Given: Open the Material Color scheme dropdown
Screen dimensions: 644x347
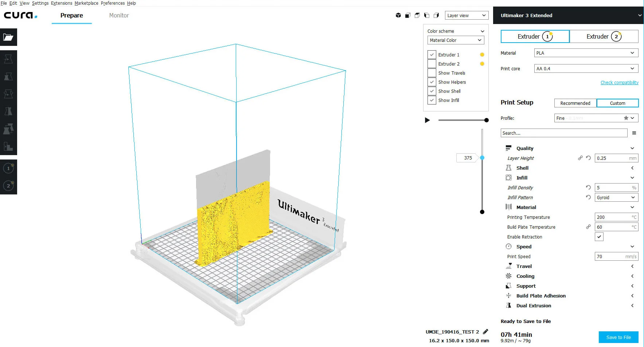Looking at the screenshot, I should (456, 40).
